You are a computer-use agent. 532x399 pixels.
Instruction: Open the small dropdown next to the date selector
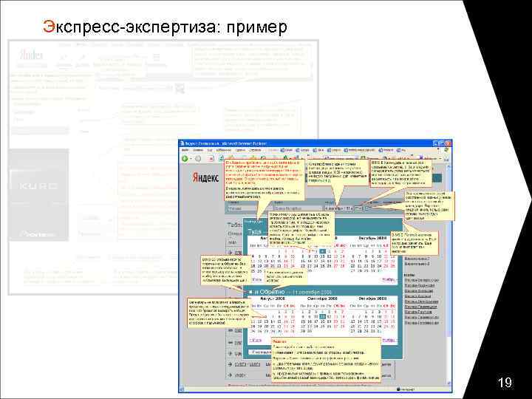pos(358,208)
